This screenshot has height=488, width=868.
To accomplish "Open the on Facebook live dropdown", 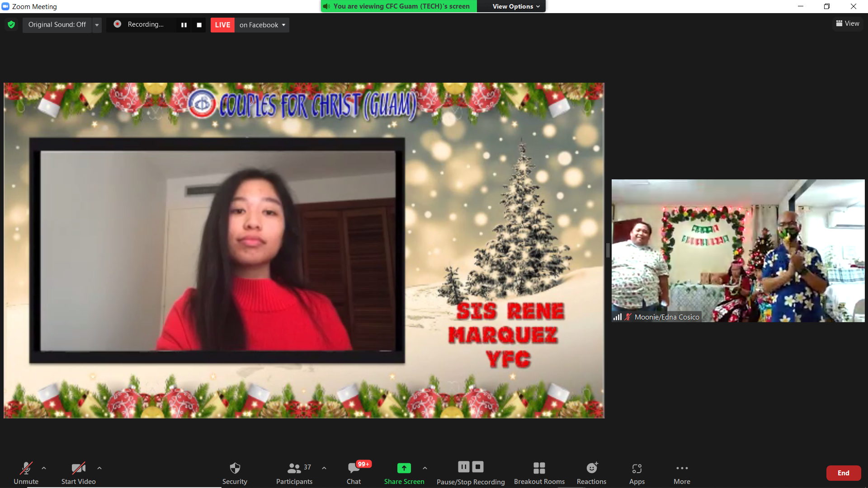I will (x=262, y=25).
